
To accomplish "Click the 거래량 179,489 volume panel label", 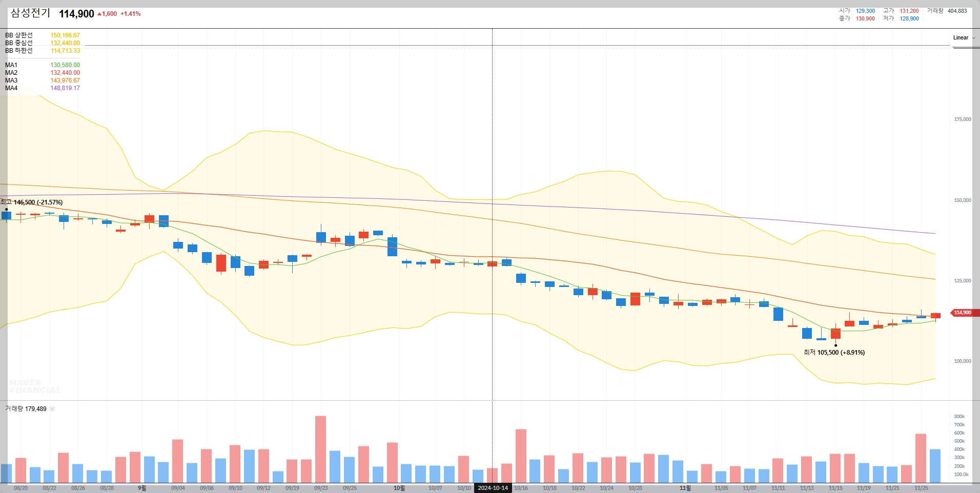I will pos(26,409).
